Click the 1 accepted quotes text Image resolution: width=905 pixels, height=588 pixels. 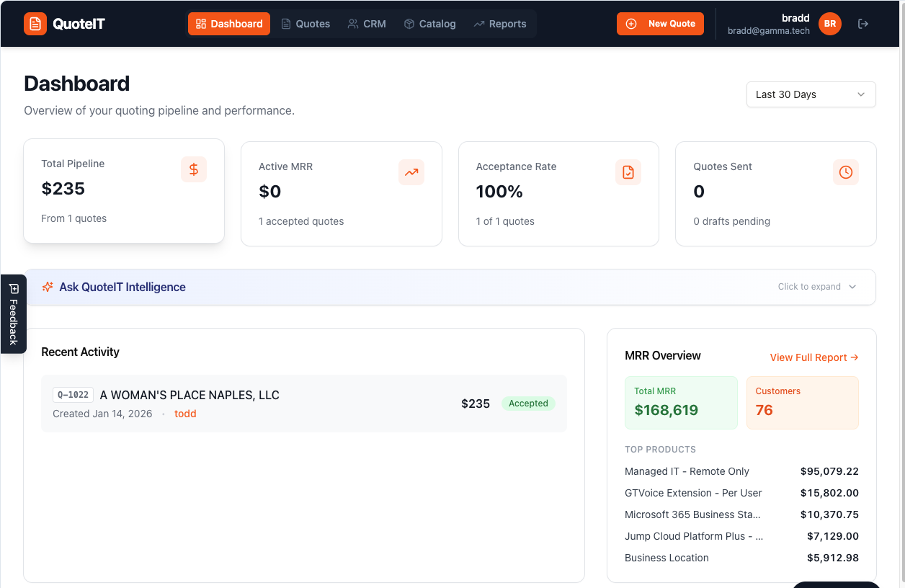(301, 221)
